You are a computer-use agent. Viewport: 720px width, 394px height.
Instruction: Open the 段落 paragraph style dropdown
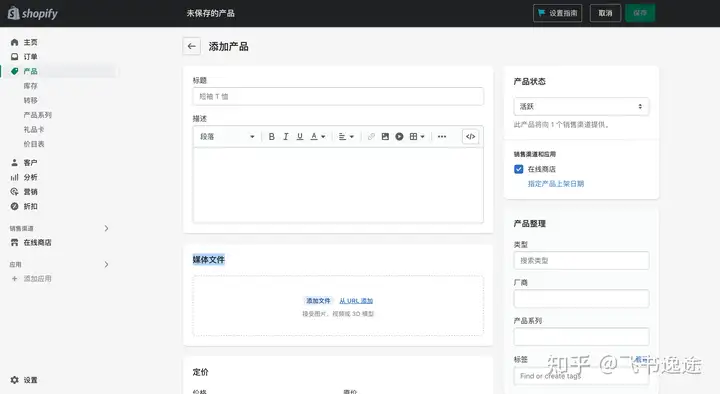tap(227, 136)
